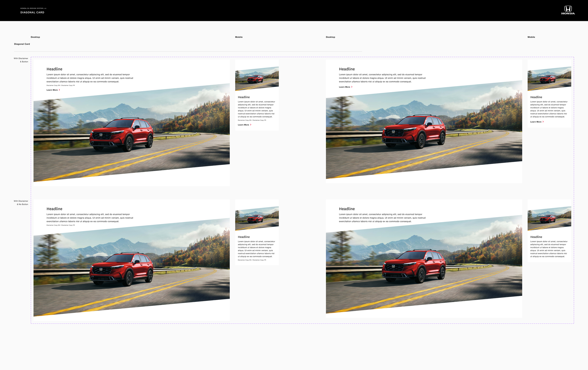
Task: Select the Diagonal Card section label
Action: tap(22, 44)
